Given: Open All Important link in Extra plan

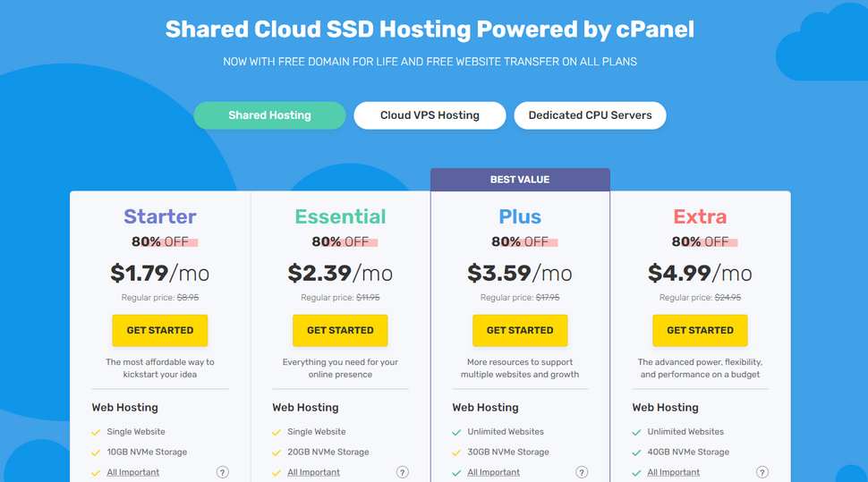Looking at the screenshot, I should click(673, 472).
